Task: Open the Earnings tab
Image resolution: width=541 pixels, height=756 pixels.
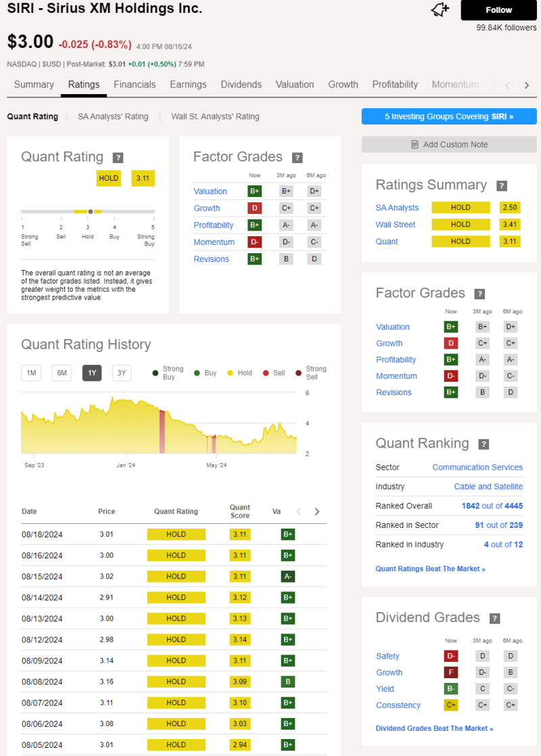Action: (x=188, y=85)
